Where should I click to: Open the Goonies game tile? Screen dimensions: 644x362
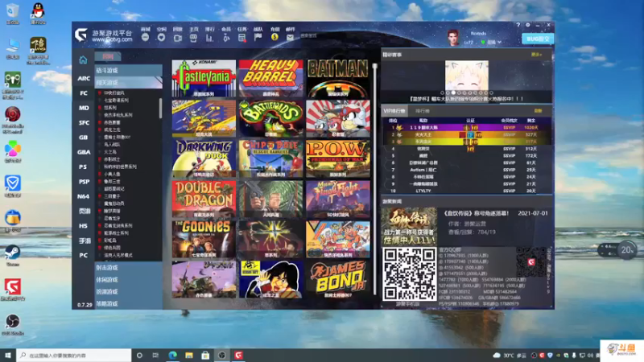(204, 239)
